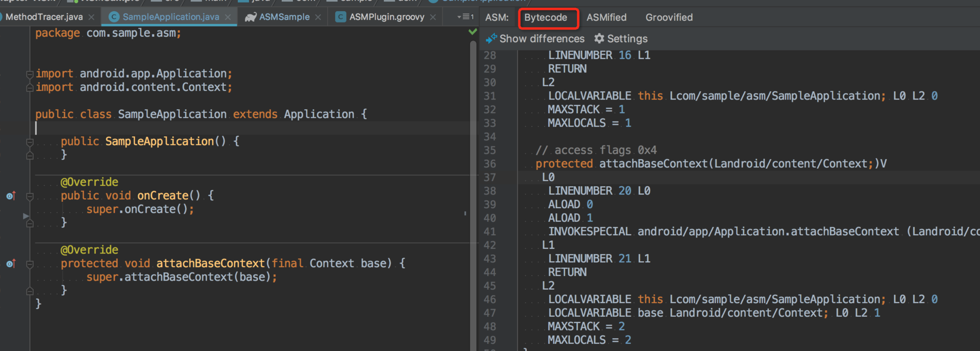Close the ASMPlugin.groovy editor tab
This screenshot has width=980, height=351.
click(433, 17)
